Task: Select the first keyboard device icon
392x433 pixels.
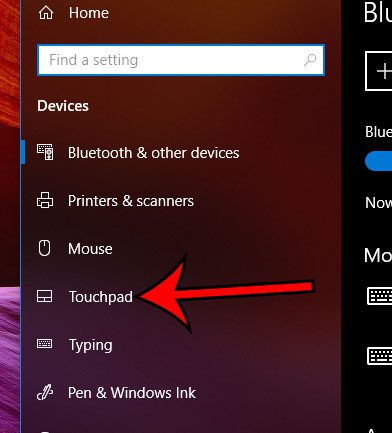Action: (x=379, y=296)
